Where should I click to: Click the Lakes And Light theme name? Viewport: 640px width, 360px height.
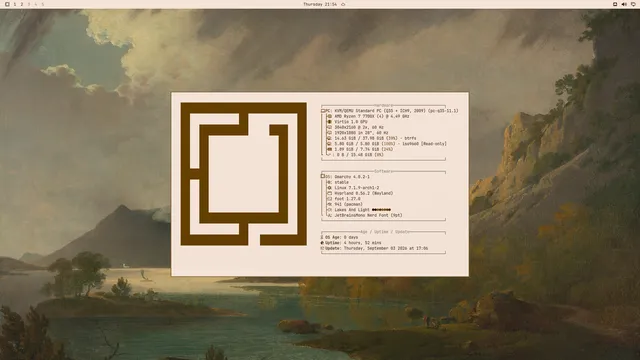pyautogui.click(x=352, y=210)
